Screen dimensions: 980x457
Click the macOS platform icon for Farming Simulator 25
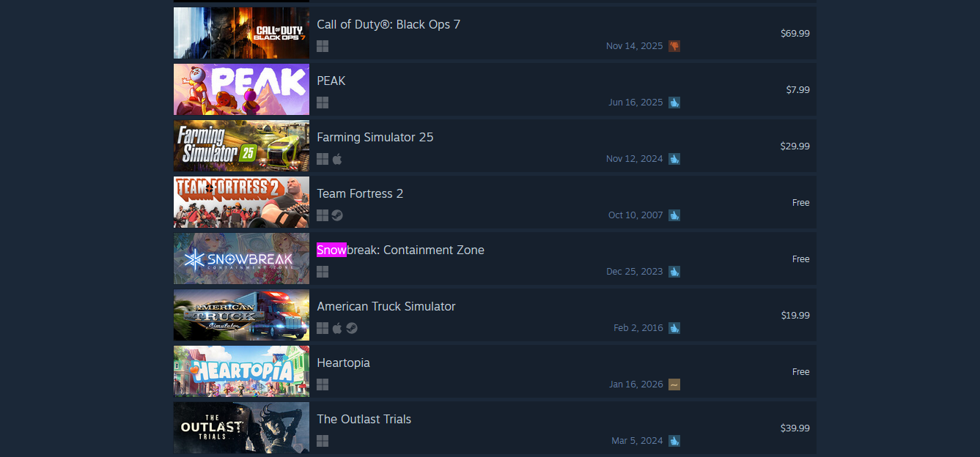click(x=337, y=159)
